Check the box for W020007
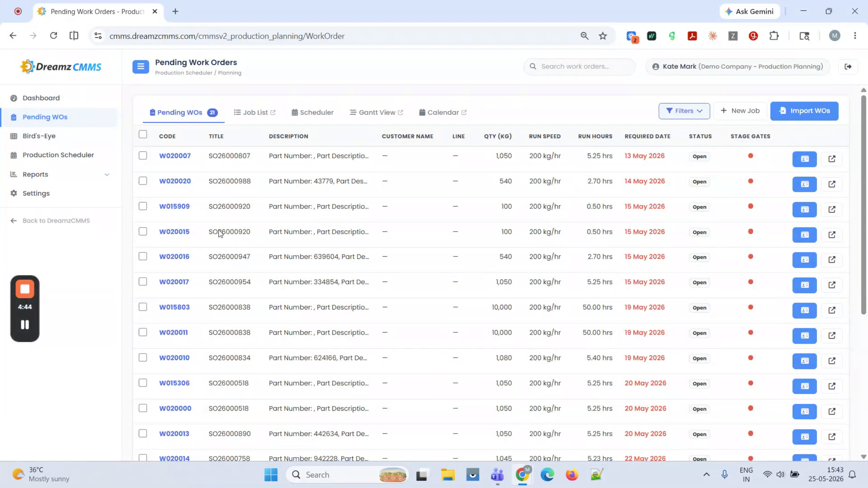Viewport: 868px width, 488px height. 143,155
